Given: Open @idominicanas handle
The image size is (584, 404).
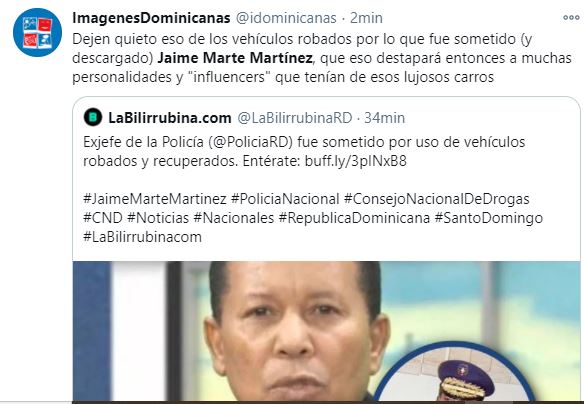Looking at the screenshot, I should 286,18.
